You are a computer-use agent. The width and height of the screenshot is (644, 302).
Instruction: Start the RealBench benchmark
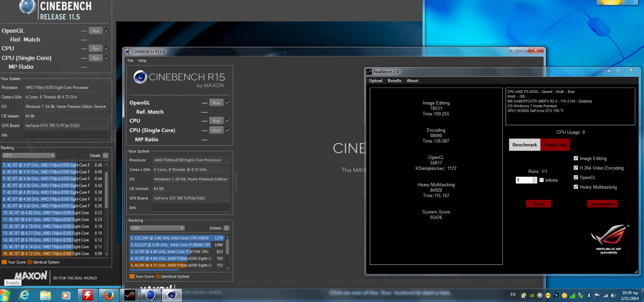[539, 204]
